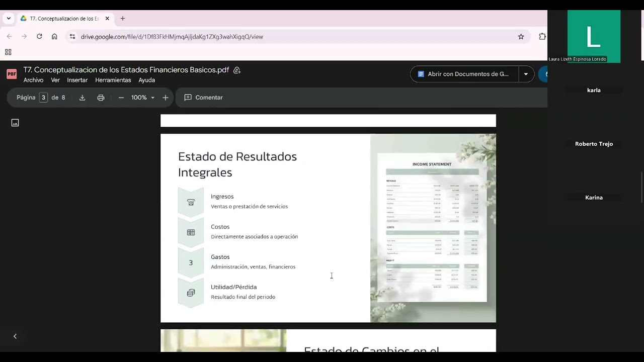Open a new browser tab
Viewport: 644px width, 362px height.
122,19
